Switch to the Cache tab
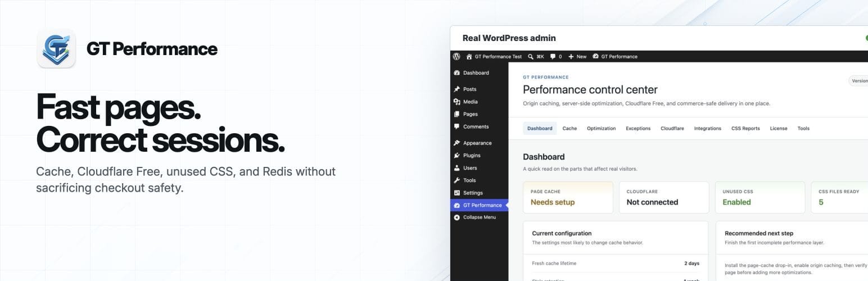This screenshot has height=281, width=868. pyautogui.click(x=569, y=128)
